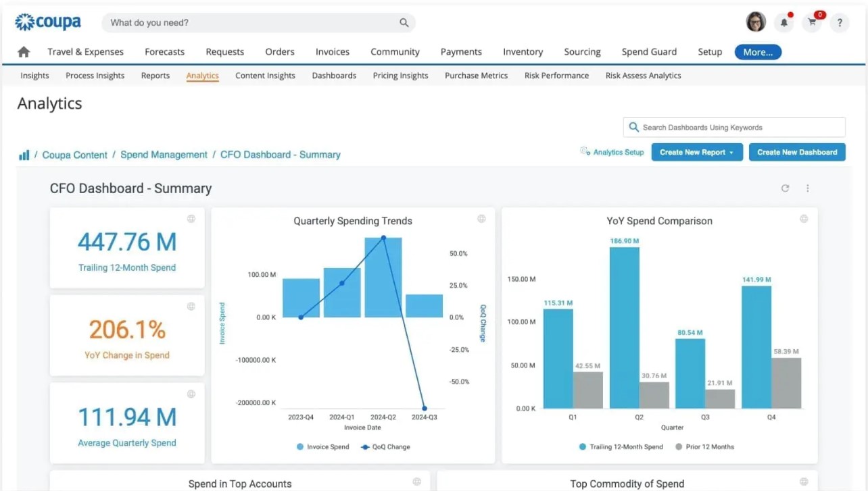Open the notifications bell
This screenshot has width=868, height=491.
783,22
